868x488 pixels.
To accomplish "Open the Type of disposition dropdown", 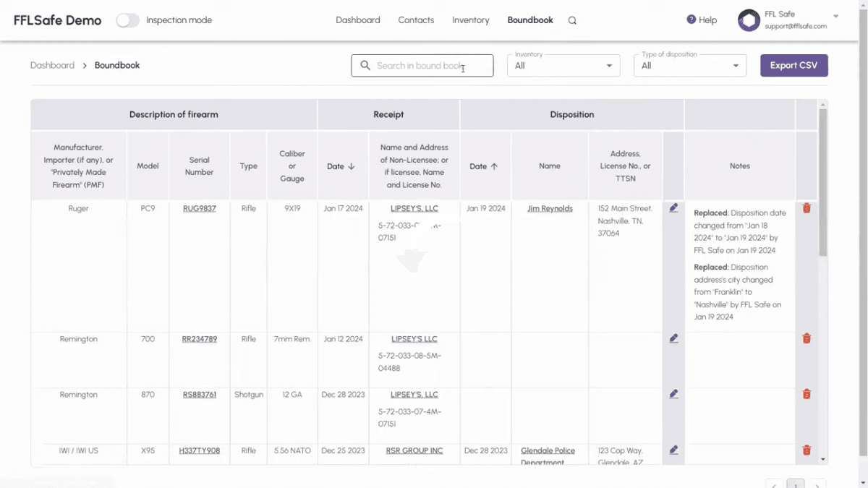I will pyautogui.click(x=690, y=65).
